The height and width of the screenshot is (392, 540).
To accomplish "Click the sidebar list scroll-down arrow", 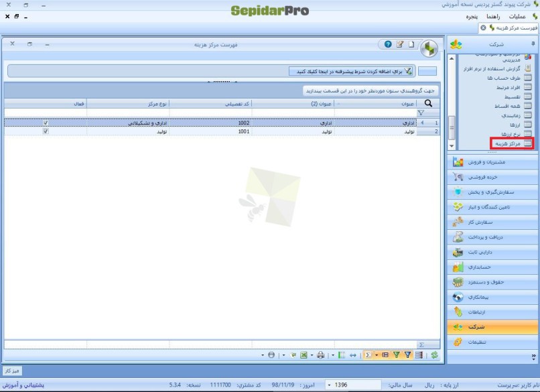I will pos(452,145).
